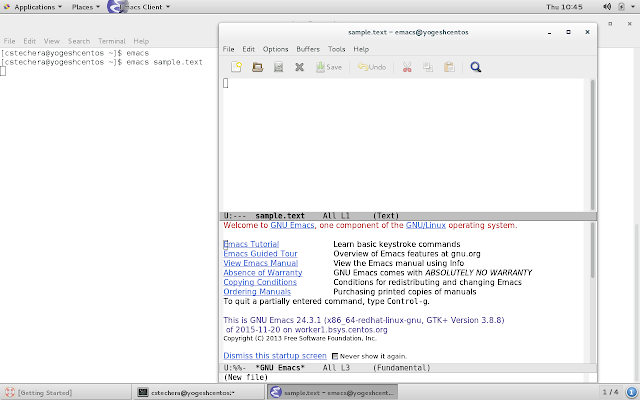The height and width of the screenshot is (400, 640).
Task: Paste from clipboard using the paste icon
Action: coord(449,67)
